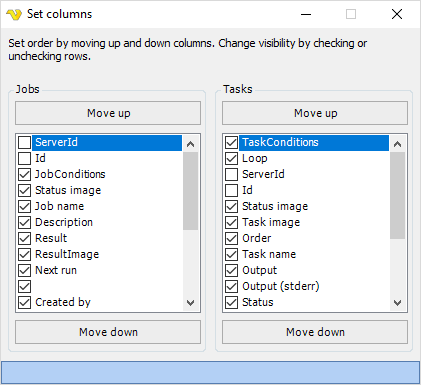Click the Tasks list scrollbar thumb
421x385 pixels.
tap(397, 195)
